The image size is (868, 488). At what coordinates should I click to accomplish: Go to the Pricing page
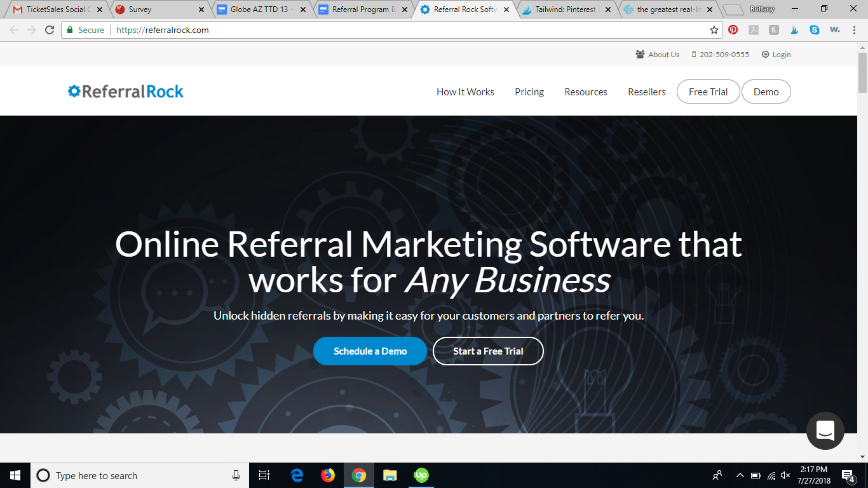tap(529, 91)
